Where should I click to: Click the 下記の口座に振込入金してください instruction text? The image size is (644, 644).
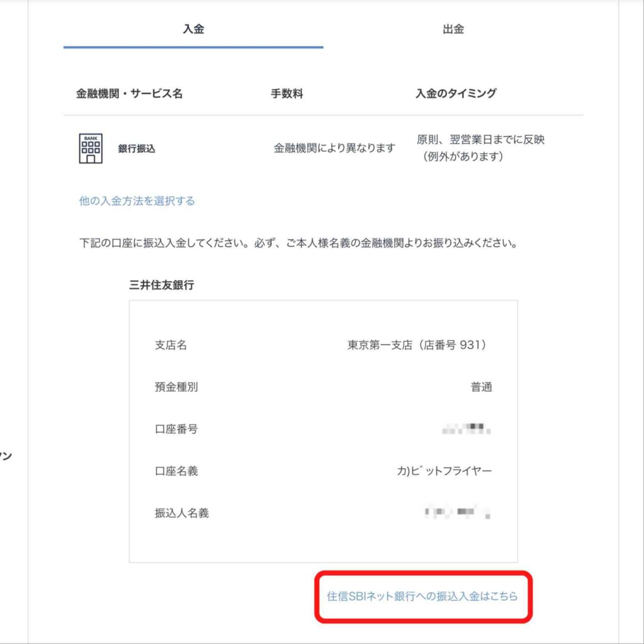coord(298,244)
